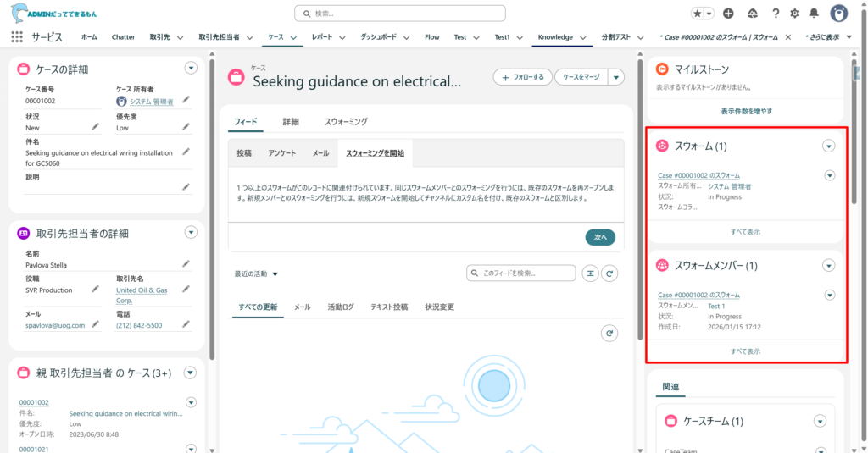Expand the ケースの詳細 panel dropdown menu
This screenshot has height=453, width=868.
[191, 68]
